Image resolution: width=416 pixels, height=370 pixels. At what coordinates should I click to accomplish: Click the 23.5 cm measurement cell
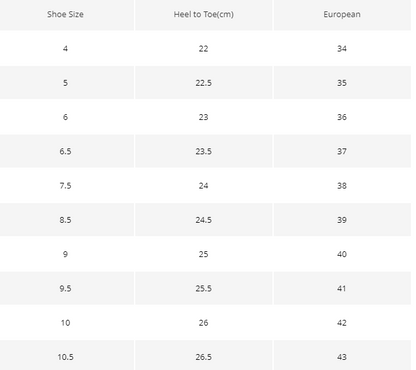[x=204, y=151]
